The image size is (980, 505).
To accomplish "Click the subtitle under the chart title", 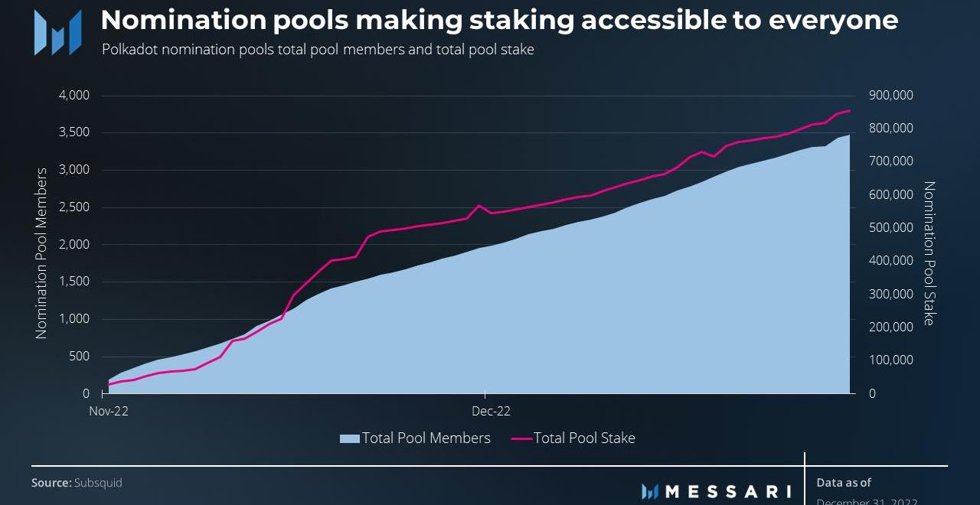I will 318,50.
